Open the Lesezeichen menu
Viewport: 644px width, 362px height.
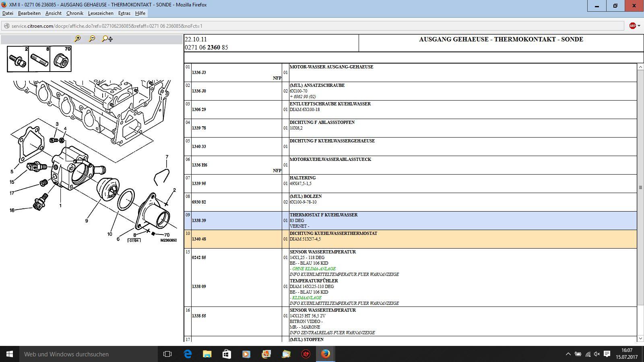[x=101, y=13]
